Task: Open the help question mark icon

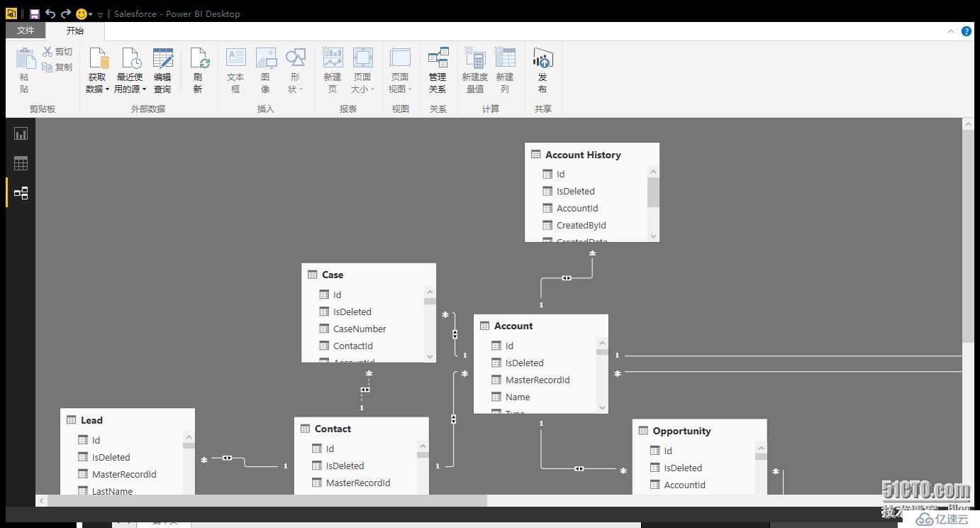Action: point(967,31)
